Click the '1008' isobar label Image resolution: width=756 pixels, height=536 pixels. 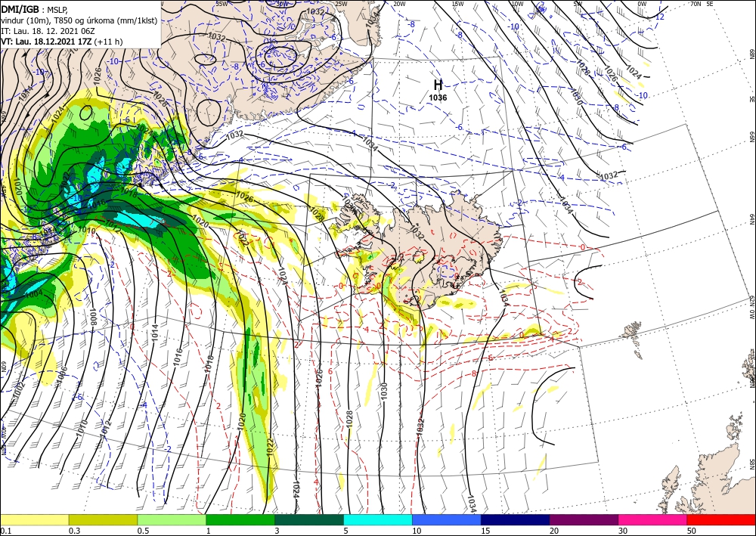[x=94, y=318]
